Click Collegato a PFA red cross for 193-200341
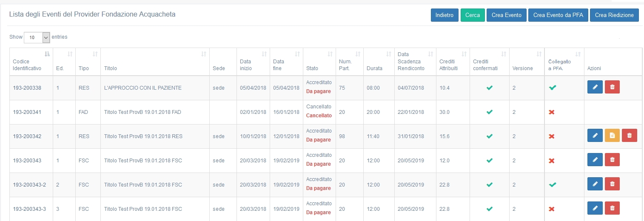Screen dimensions: 644x221 pos(552,112)
